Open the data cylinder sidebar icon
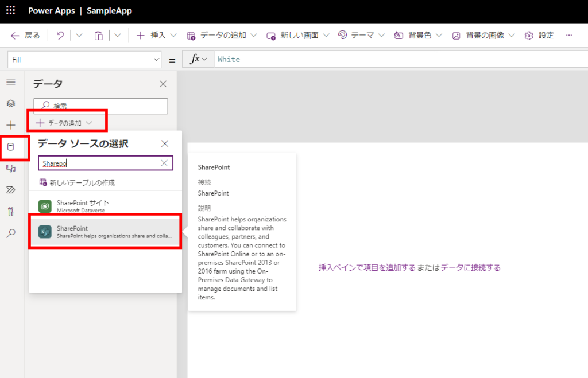The image size is (588, 378). [x=11, y=147]
